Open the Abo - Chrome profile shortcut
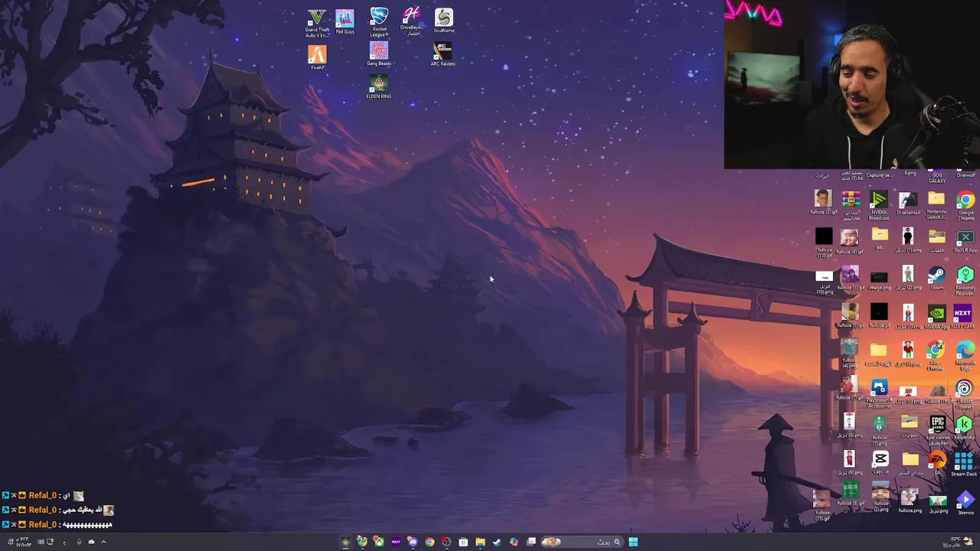 pyautogui.click(x=936, y=357)
